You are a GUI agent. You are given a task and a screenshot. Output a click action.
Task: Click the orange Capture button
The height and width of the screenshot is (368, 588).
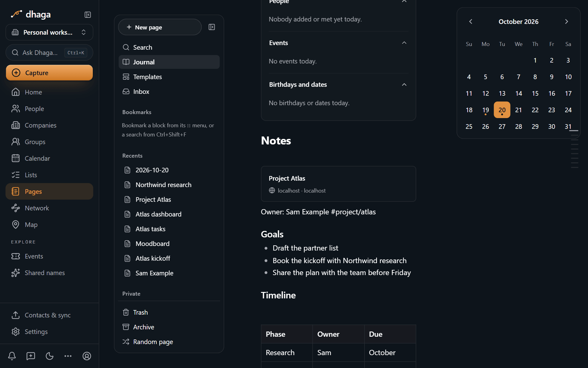coord(49,73)
